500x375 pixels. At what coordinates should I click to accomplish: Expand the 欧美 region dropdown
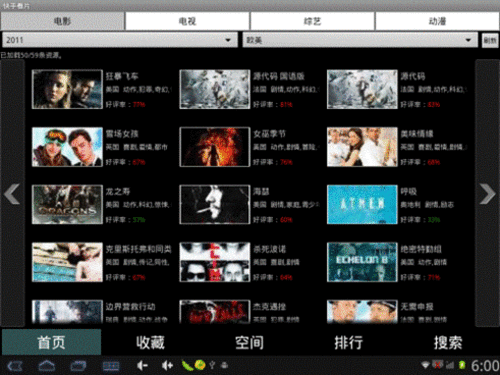[360, 40]
